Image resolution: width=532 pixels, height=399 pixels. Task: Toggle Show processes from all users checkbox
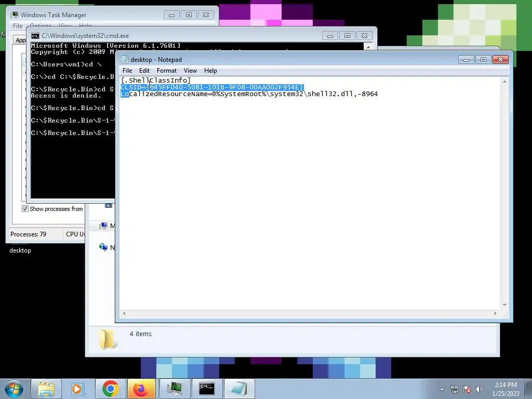pyautogui.click(x=25, y=209)
